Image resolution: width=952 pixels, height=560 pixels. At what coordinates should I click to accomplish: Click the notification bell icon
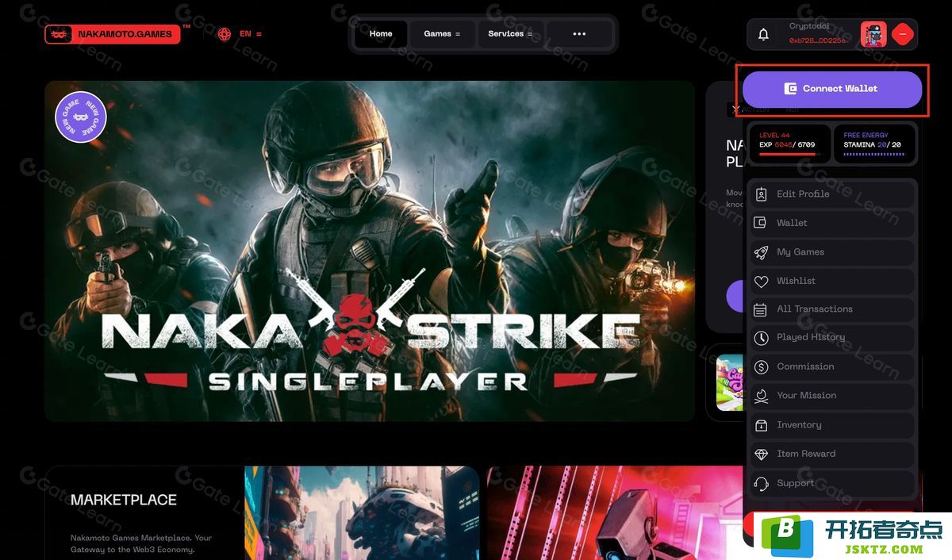point(763,34)
